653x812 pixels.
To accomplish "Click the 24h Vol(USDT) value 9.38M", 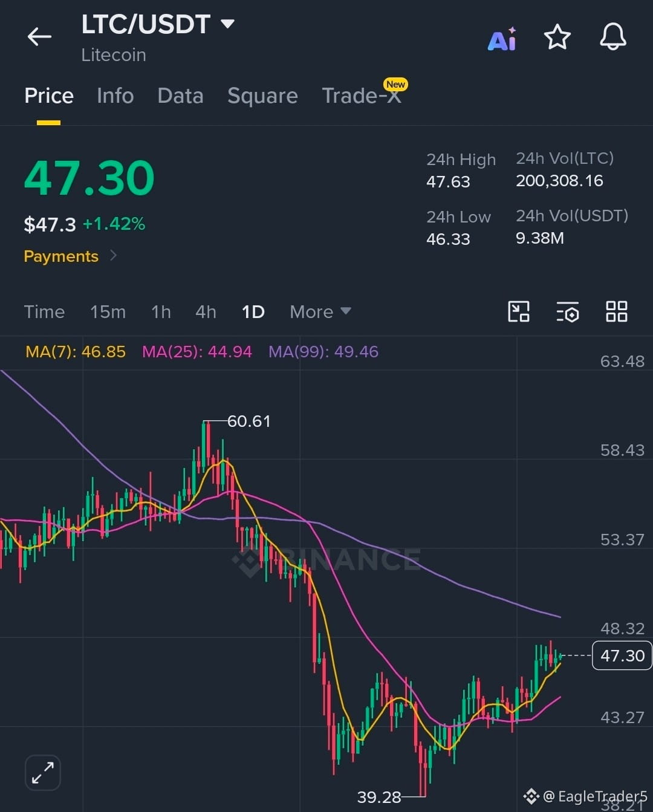I will point(539,238).
